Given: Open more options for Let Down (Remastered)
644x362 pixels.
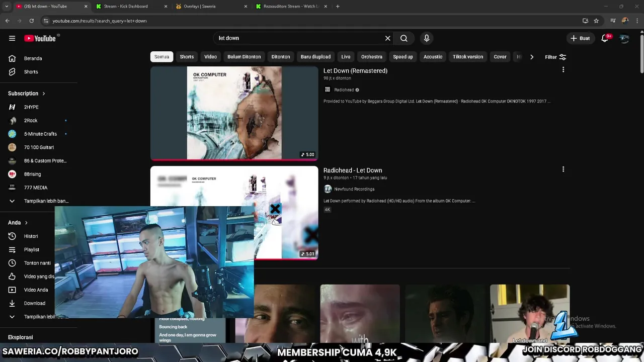Looking at the screenshot, I should click(563, 70).
